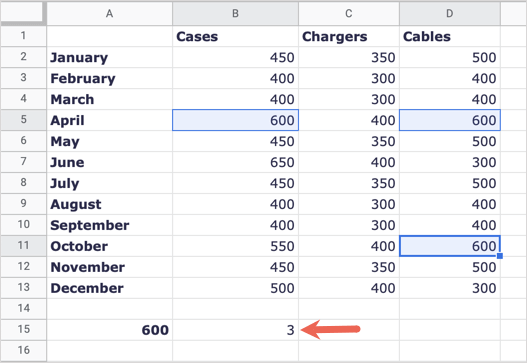Click the Cases header cell
Screen dimensions: 527x363
point(235,36)
